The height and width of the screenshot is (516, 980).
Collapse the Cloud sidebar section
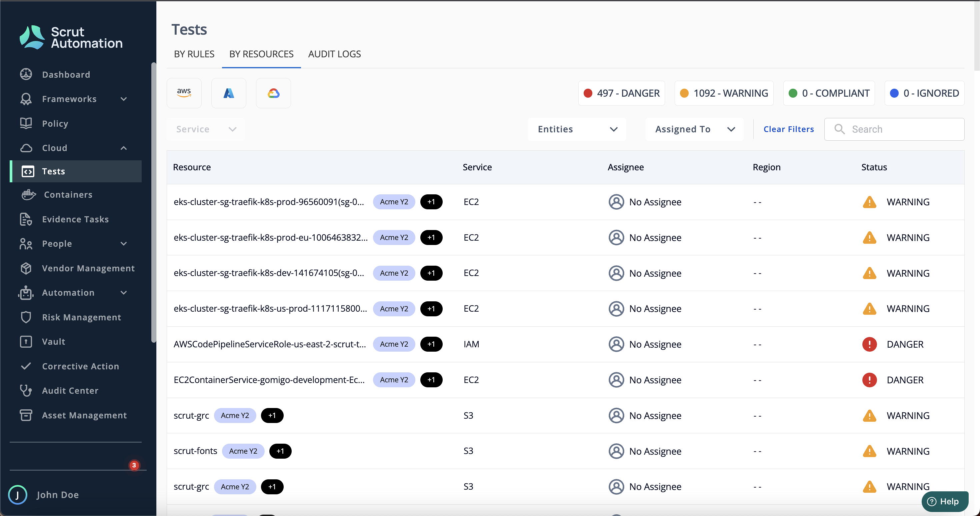[x=124, y=148]
